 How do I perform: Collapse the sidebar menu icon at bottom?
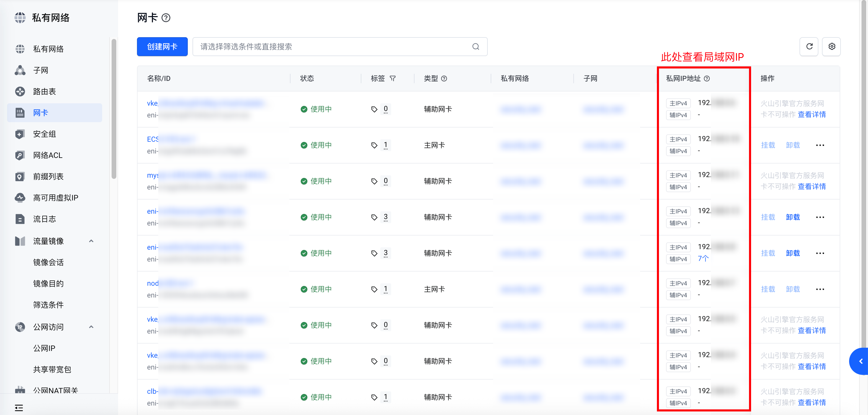[19, 408]
